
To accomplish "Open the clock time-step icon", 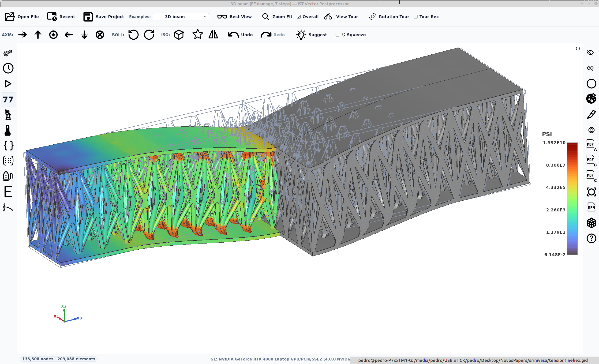I will coord(8,68).
